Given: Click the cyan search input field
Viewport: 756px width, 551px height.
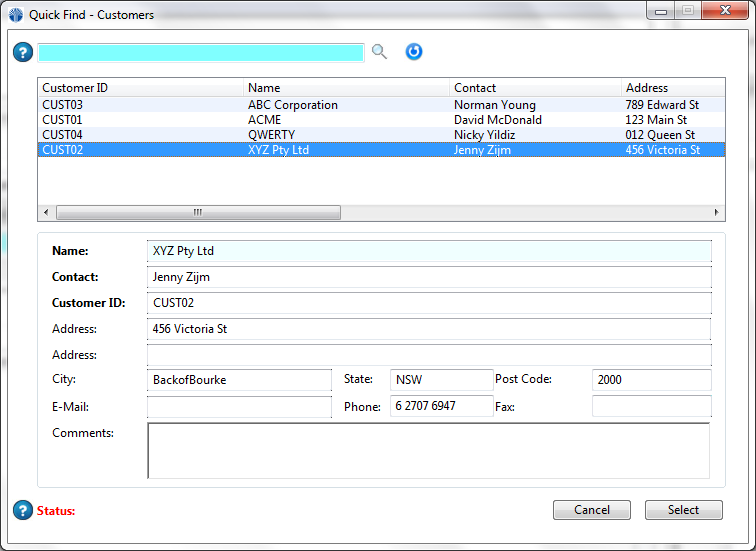Looking at the screenshot, I should 200,53.
